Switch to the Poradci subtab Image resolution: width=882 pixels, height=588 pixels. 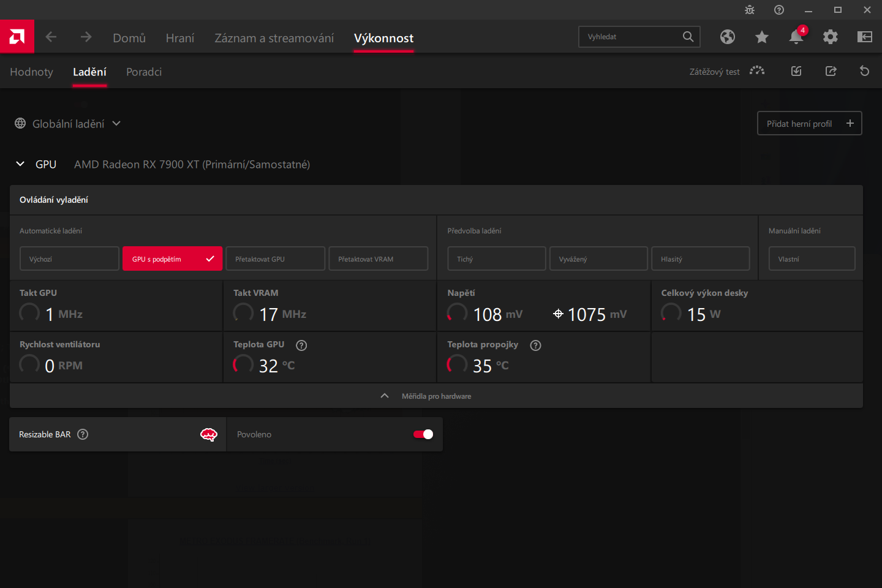pyautogui.click(x=144, y=72)
